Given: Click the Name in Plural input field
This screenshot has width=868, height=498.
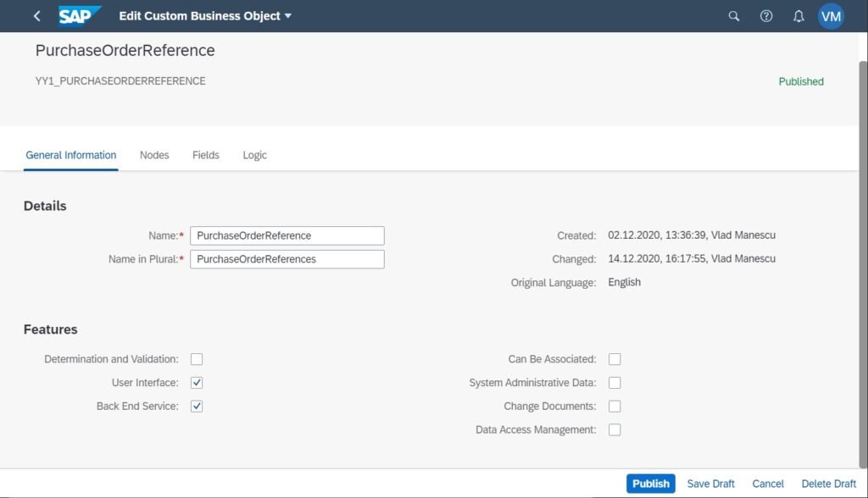Looking at the screenshot, I should [287, 259].
